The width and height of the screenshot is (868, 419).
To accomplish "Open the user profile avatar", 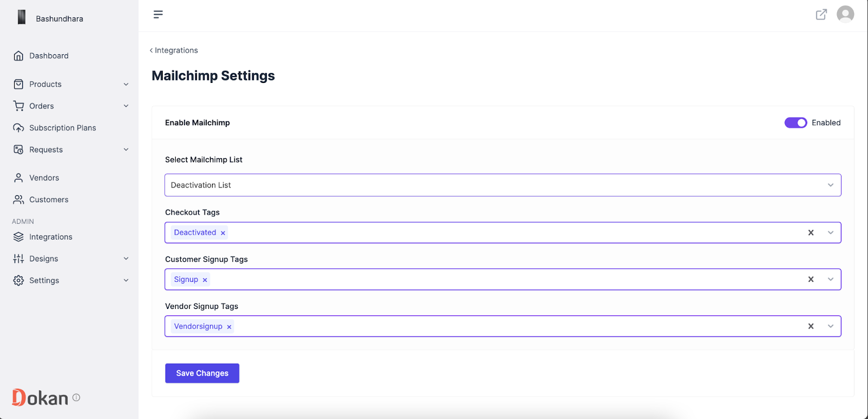I will [x=845, y=14].
